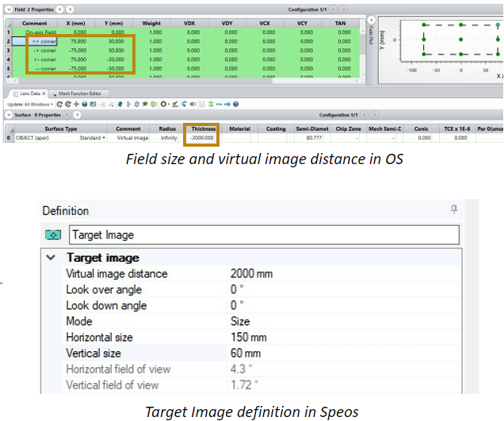The image size is (504, 421).
Task: Click the blue right arrow toolbar icon
Action: tap(227, 104)
